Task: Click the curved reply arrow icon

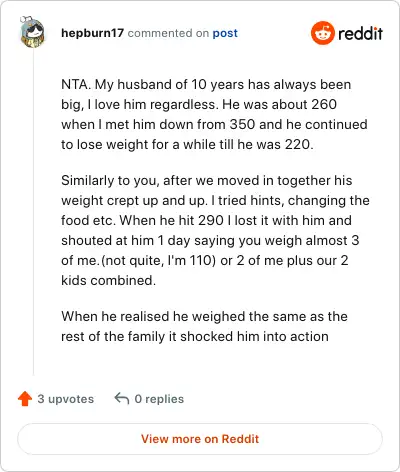Action: [x=122, y=398]
